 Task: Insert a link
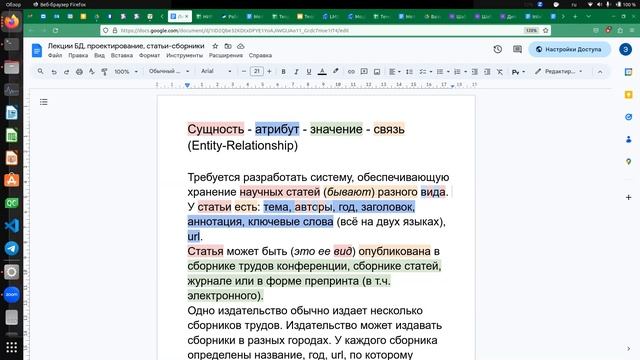[x=351, y=71]
